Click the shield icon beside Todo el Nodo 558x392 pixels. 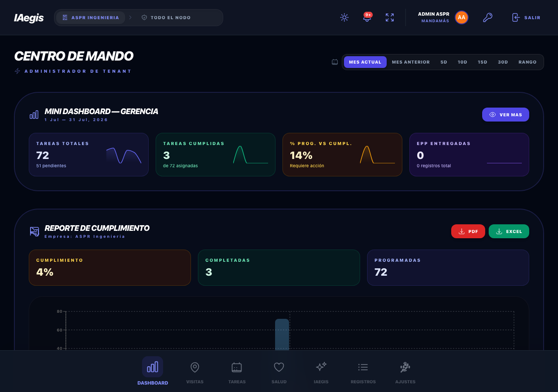[x=144, y=17]
